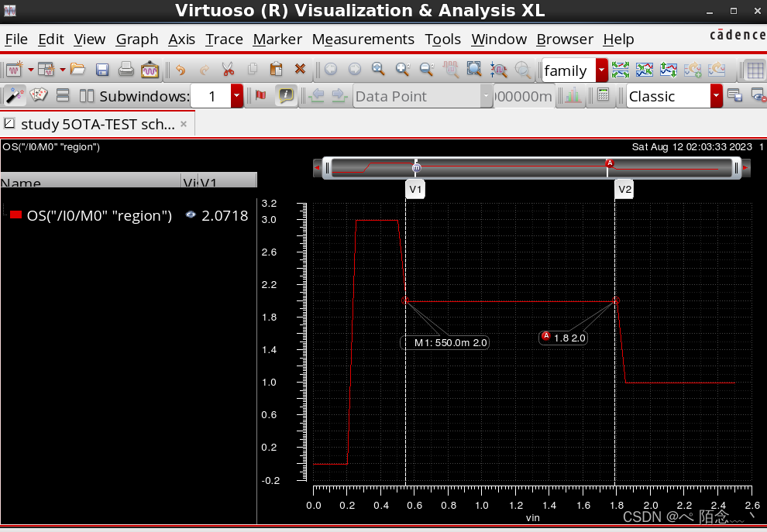Click the card layout icon
The image size is (767, 532).
tap(39, 94)
